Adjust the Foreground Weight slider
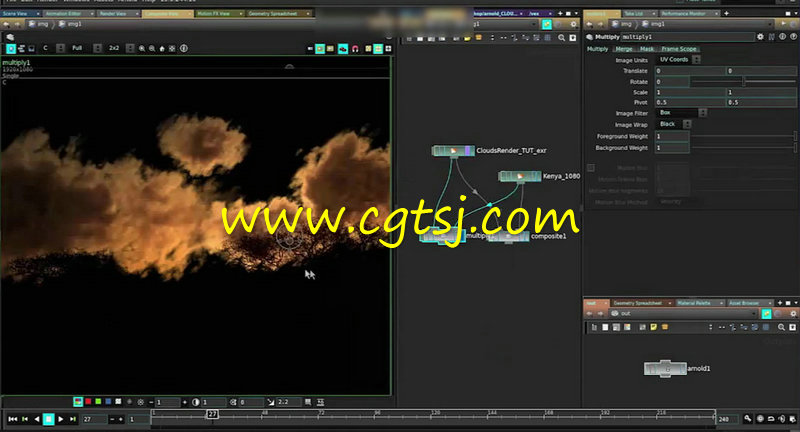This screenshot has height=432, width=800. tap(743, 136)
